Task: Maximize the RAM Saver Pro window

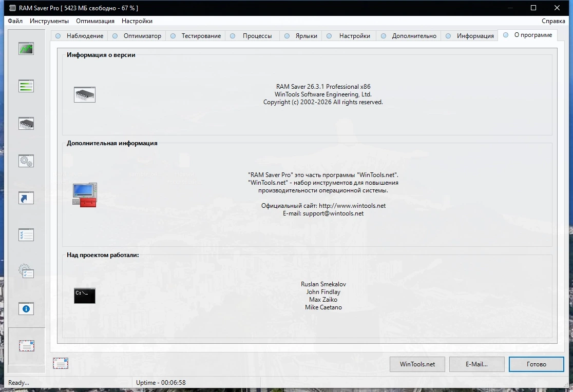Action: coord(533,8)
